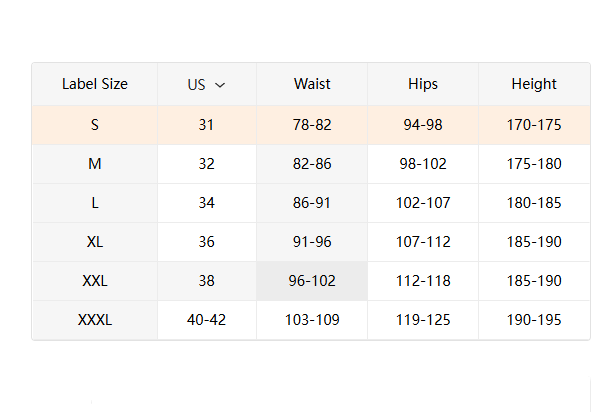
Task: Select the S label size row
Action: 95,125
